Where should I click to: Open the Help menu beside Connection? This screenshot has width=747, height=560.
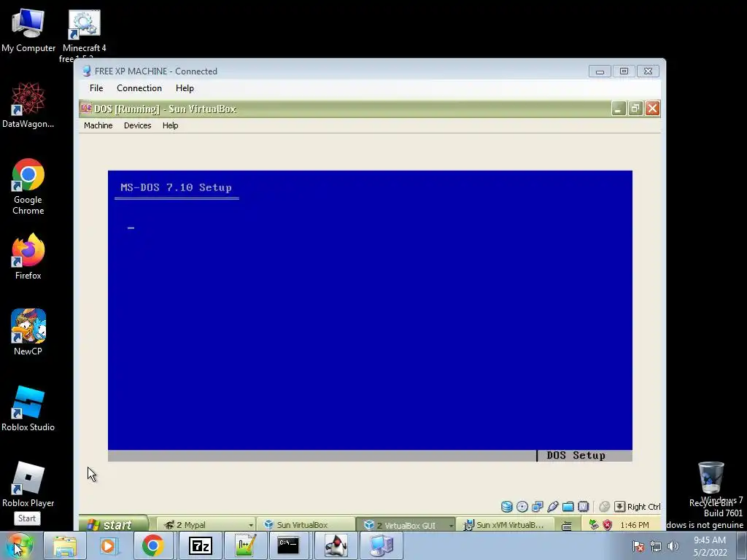(x=185, y=88)
